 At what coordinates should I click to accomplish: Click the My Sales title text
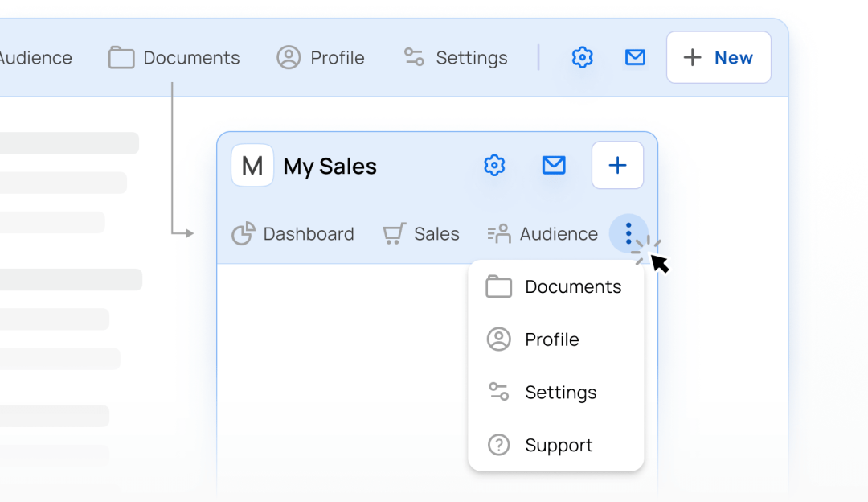click(330, 167)
